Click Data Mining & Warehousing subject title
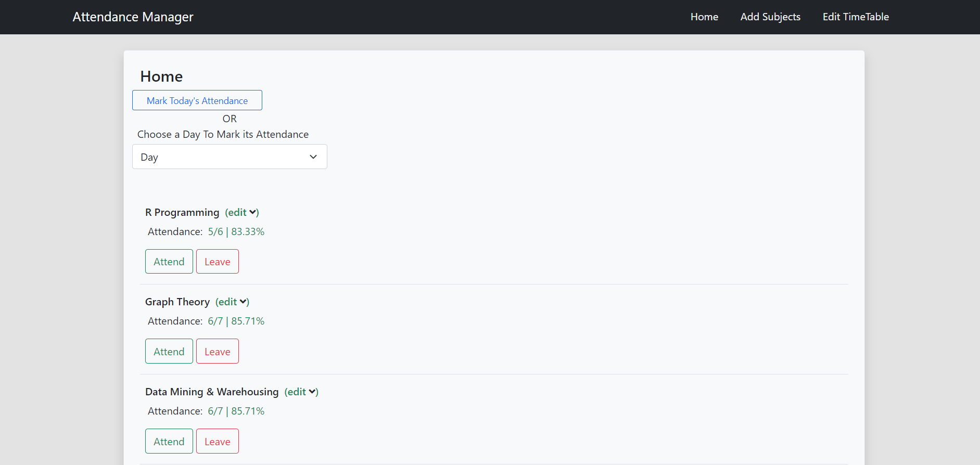This screenshot has width=980, height=465. pos(212,392)
